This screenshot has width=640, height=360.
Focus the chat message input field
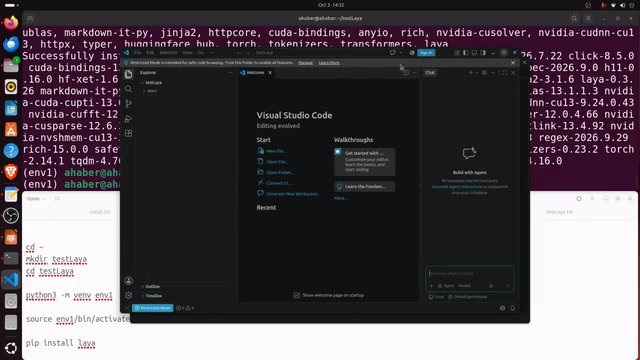point(469,273)
